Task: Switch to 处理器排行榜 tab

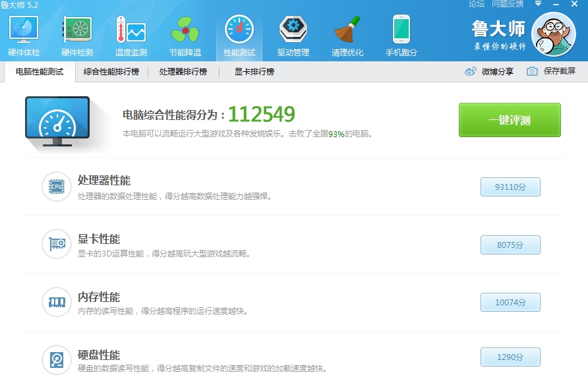Action: (x=183, y=72)
